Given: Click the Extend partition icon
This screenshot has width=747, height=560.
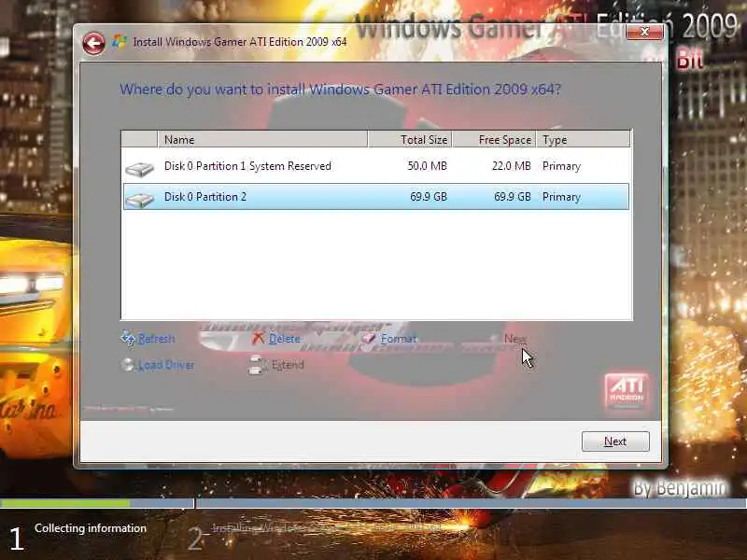Looking at the screenshot, I should click(x=256, y=365).
